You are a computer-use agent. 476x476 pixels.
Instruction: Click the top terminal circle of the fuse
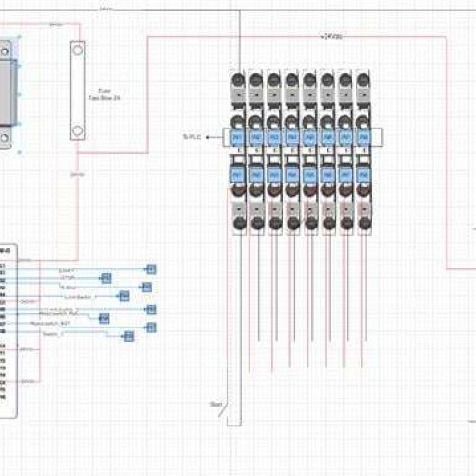(78, 50)
